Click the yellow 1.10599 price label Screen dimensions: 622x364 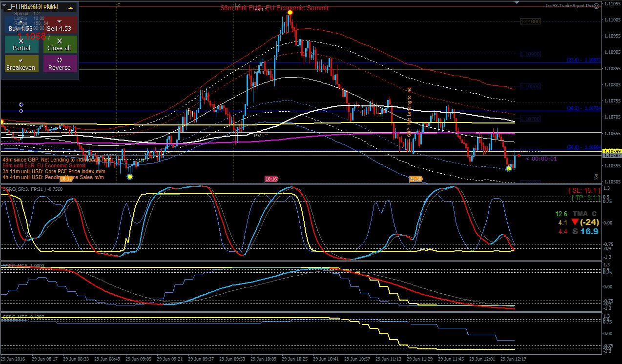pos(612,151)
